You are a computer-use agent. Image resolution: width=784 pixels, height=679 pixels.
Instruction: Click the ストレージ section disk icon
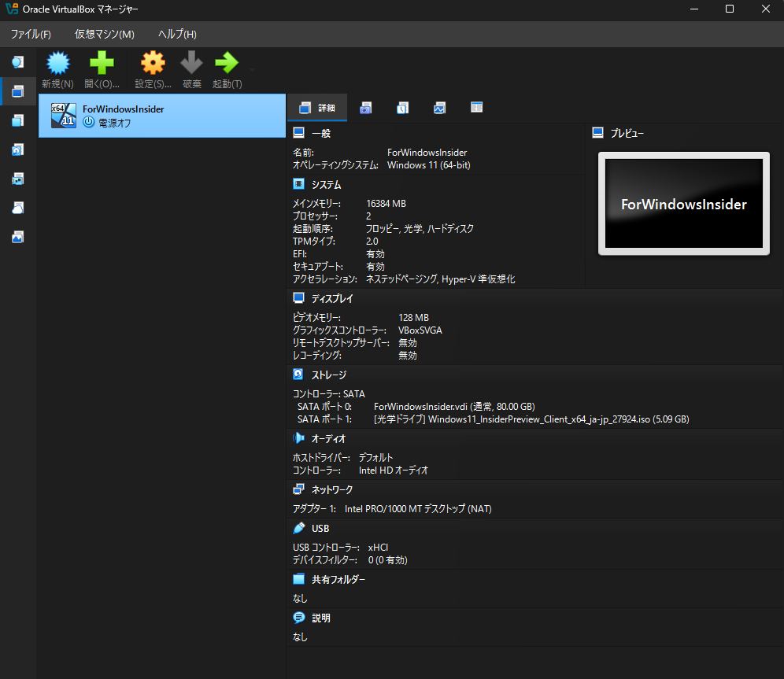point(298,375)
